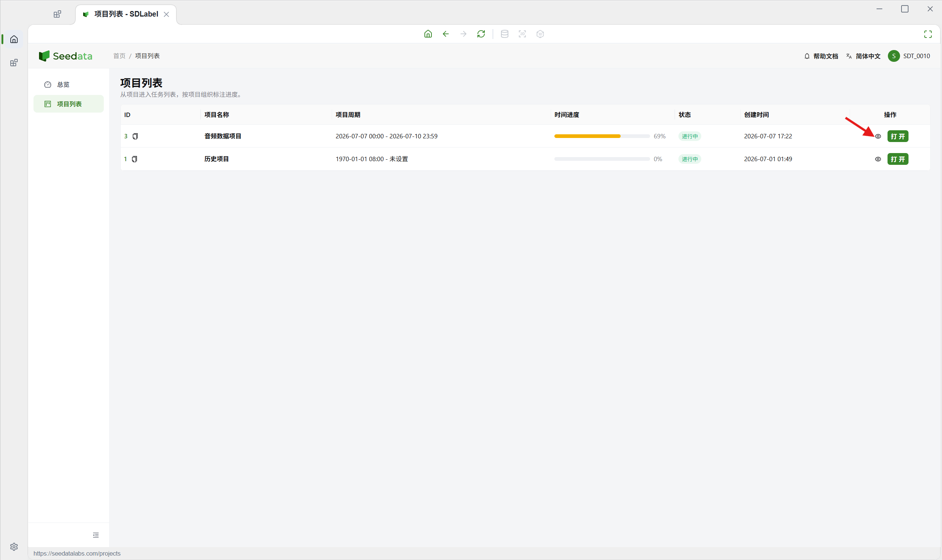
Task: Open the apps grid icon in left rail
Action: pos(14,63)
